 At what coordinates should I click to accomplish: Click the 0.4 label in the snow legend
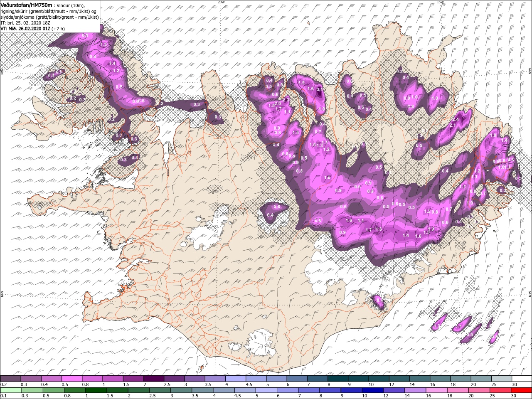point(44,384)
